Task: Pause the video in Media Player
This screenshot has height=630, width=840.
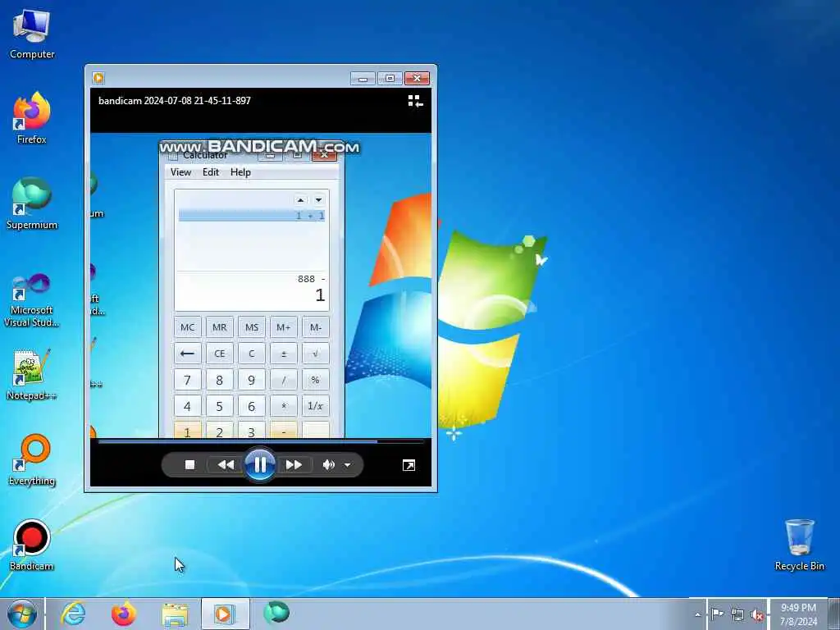Action: 260,464
